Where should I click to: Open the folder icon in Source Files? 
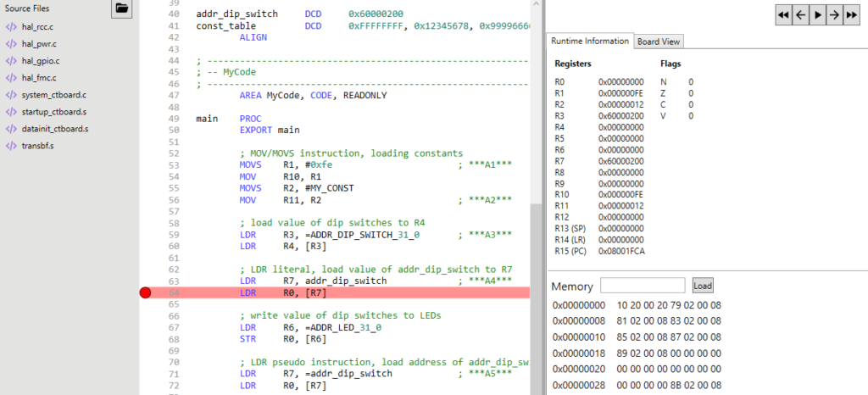coord(122,8)
